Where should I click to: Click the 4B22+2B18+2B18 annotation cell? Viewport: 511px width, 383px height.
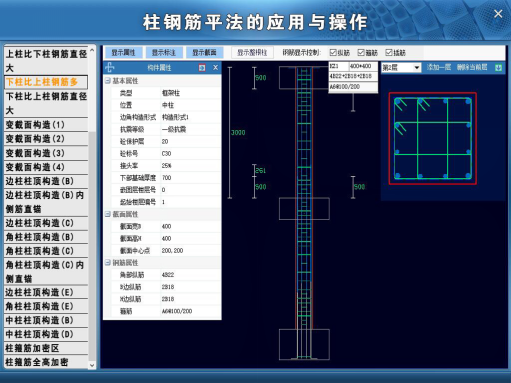(x=353, y=76)
